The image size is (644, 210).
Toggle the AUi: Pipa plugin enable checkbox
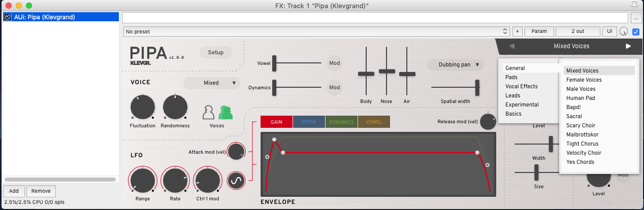click(8, 17)
